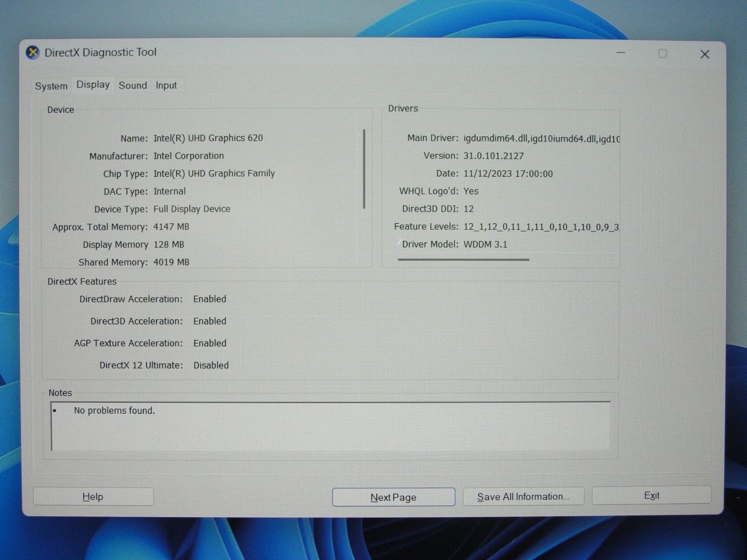Click 'Full Display Device' device type value
The width and height of the screenshot is (747, 560).
coord(192,209)
